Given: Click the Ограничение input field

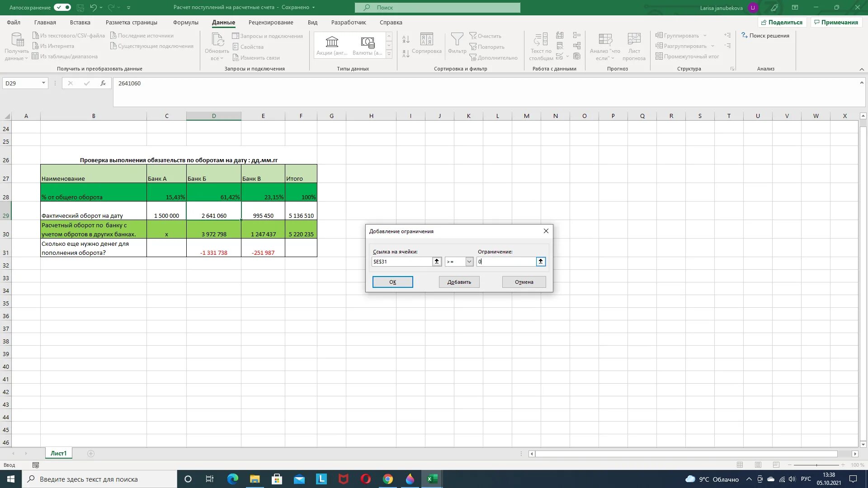Looking at the screenshot, I should tap(506, 262).
